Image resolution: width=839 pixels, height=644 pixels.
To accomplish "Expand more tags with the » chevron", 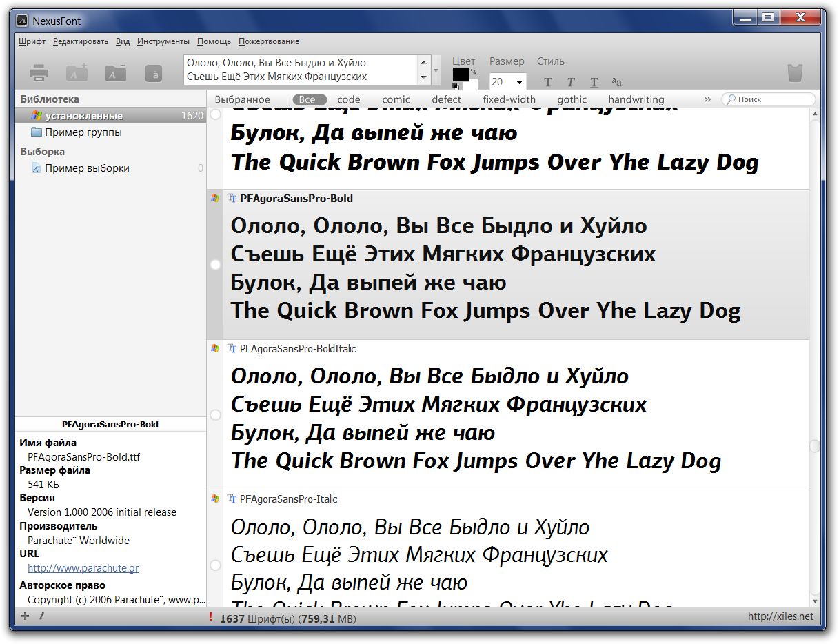I will pyautogui.click(x=707, y=99).
